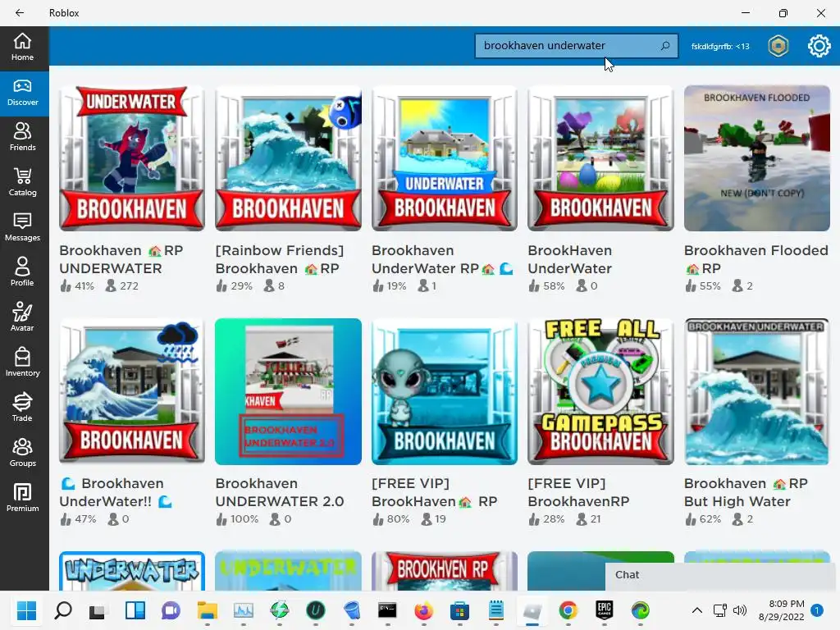This screenshot has width=840, height=630.
Task: Open the Friends sidebar item
Action: tap(22, 137)
